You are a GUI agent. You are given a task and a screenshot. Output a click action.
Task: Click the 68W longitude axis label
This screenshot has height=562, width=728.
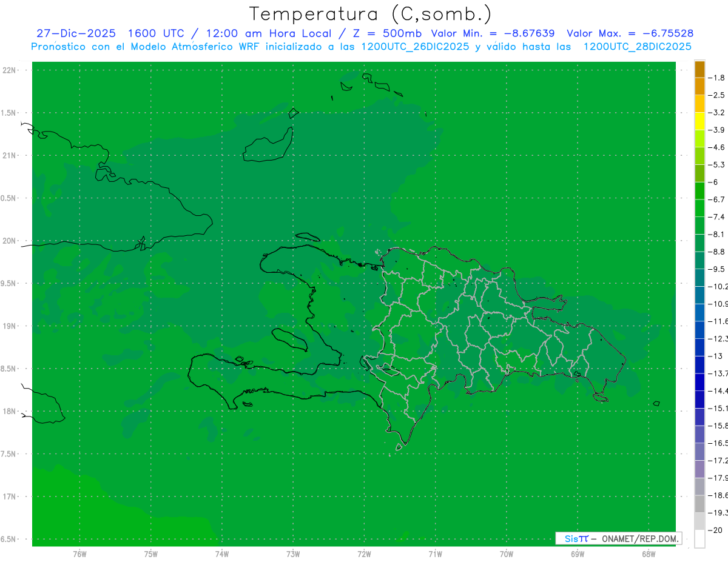click(x=648, y=554)
